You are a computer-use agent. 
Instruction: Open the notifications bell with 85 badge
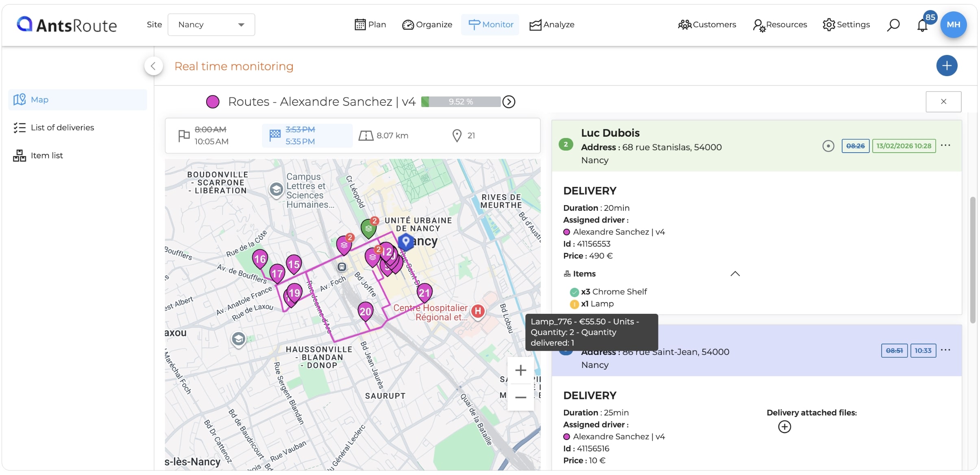pyautogui.click(x=922, y=25)
